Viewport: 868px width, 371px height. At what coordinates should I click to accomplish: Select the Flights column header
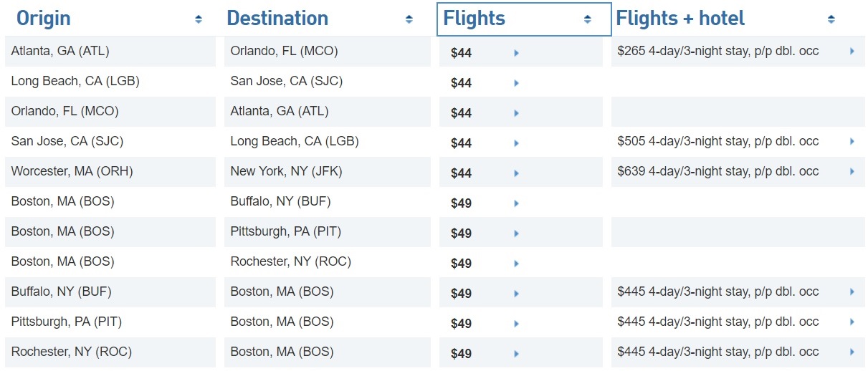click(x=474, y=19)
